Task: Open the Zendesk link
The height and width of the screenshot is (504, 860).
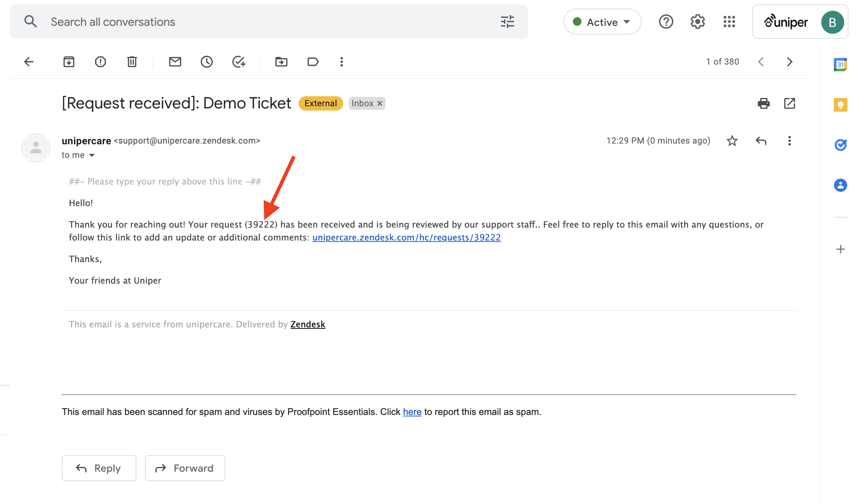Action: (308, 324)
